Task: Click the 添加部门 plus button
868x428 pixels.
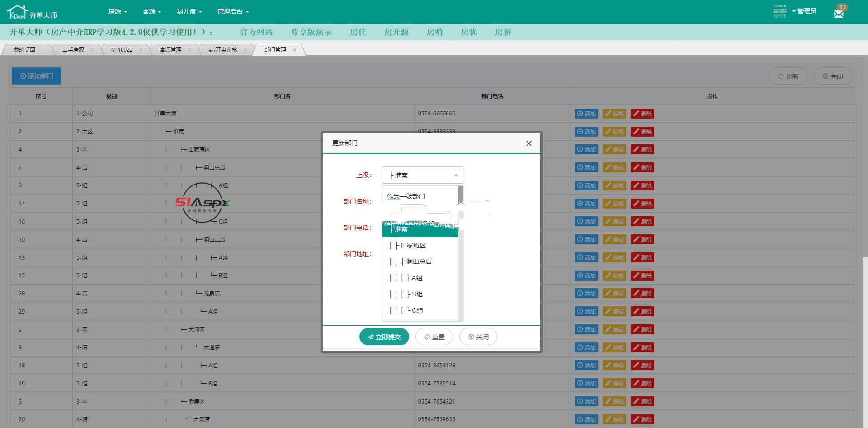Action: click(37, 76)
